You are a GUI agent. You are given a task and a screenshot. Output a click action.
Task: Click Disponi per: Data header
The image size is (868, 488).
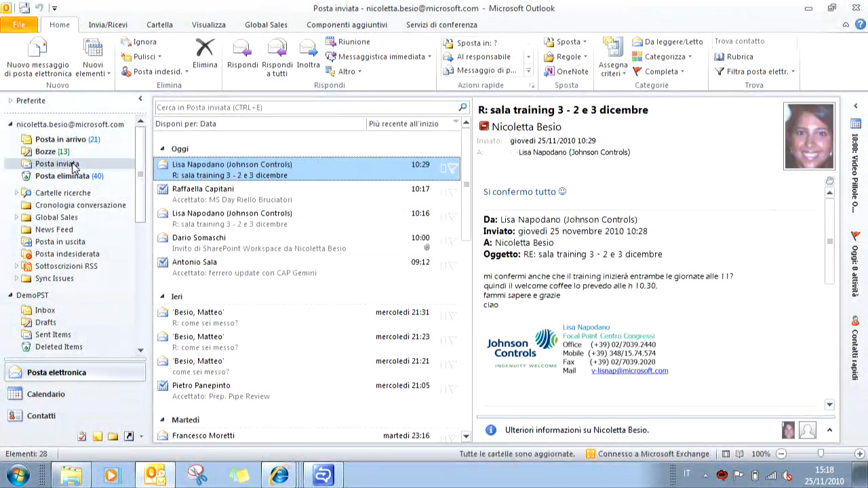click(x=186, y=124)
